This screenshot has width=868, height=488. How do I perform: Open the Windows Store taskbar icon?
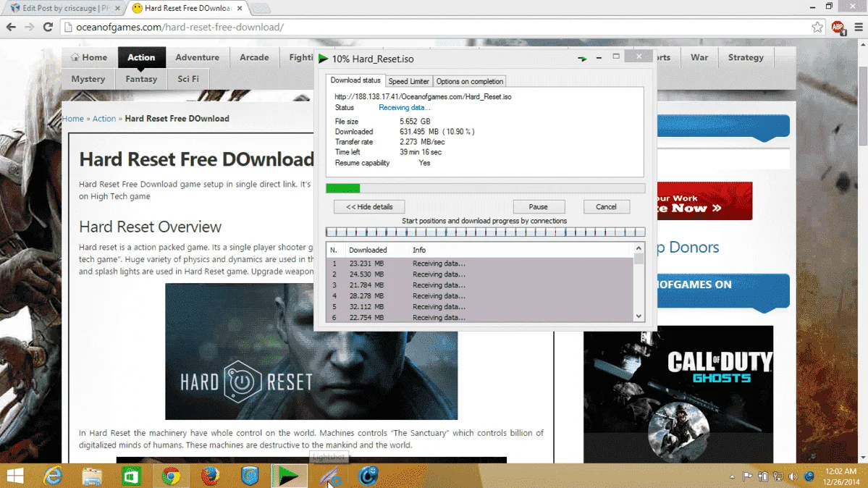(x=131, y=476)
